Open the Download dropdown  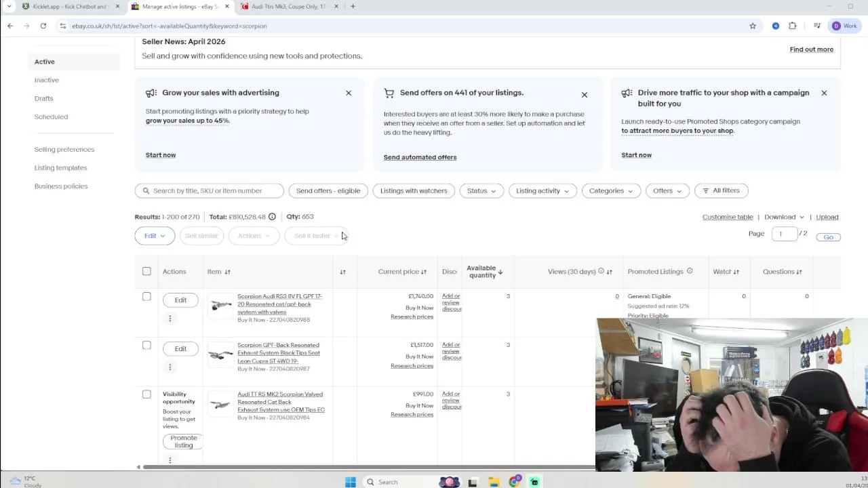click(x=784, y=217)
